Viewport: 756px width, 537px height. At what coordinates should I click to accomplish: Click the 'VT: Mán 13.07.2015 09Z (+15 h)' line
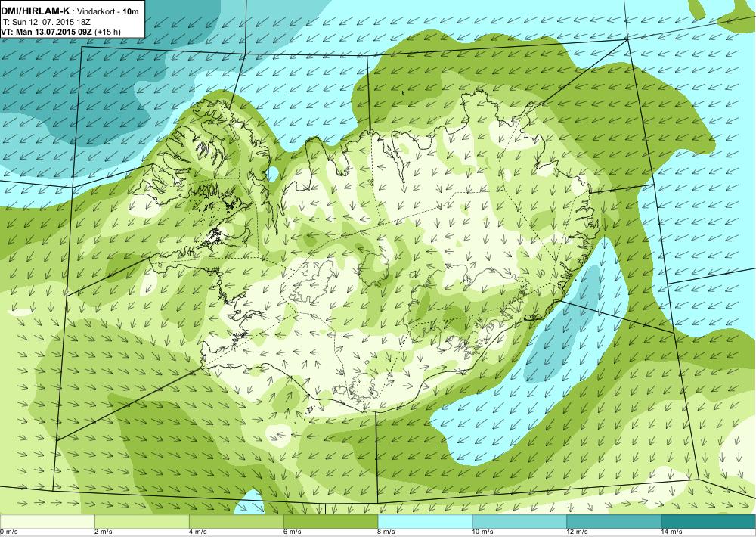click(60, 32)
